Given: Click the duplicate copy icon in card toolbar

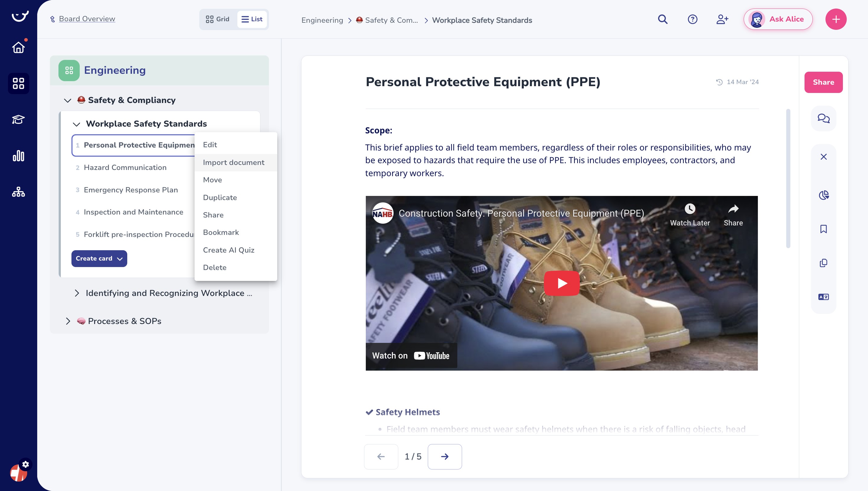Looking at the screenshot, I should tap(823, 263).
